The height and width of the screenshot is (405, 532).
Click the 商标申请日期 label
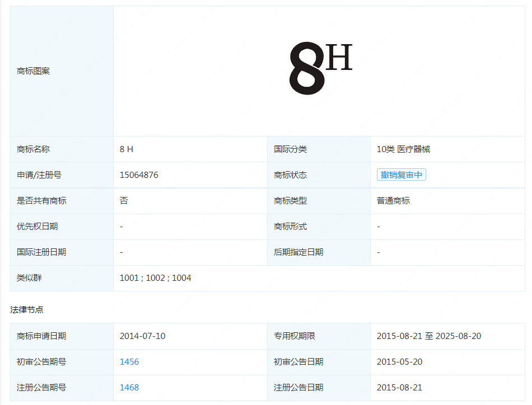coord(41,336)
